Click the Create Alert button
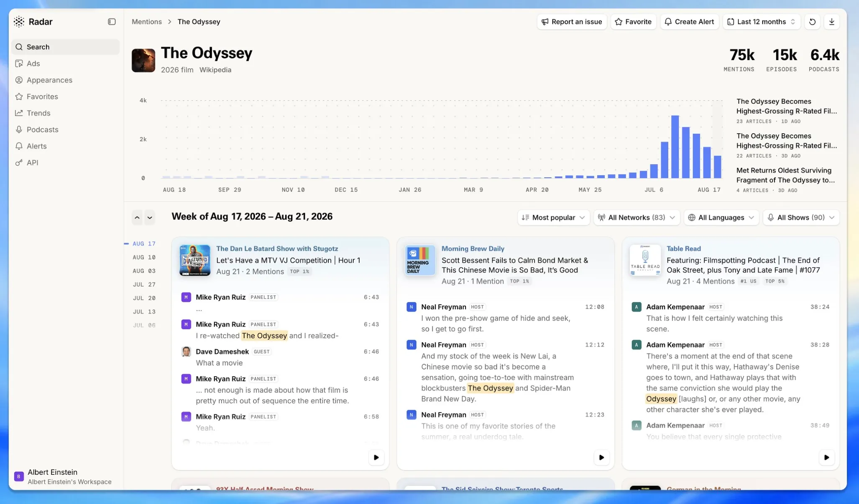 pos(689,22)
